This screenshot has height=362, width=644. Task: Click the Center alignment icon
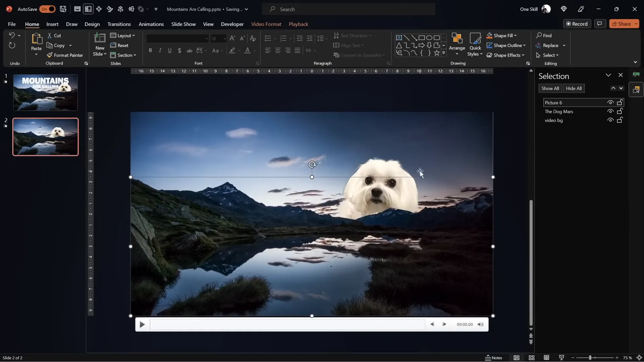[278, 50]
